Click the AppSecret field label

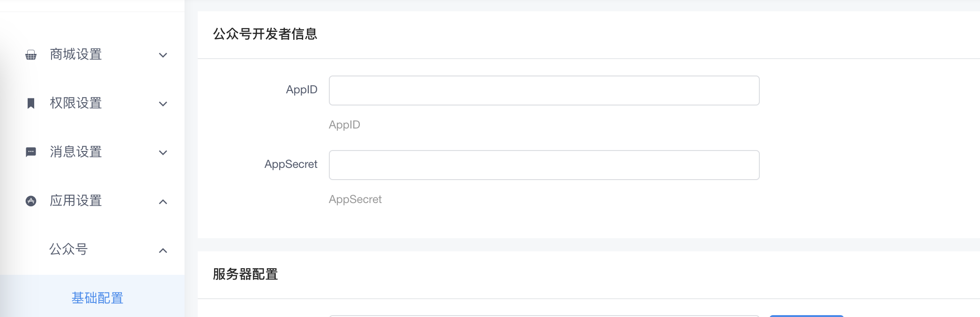point(291,164)
